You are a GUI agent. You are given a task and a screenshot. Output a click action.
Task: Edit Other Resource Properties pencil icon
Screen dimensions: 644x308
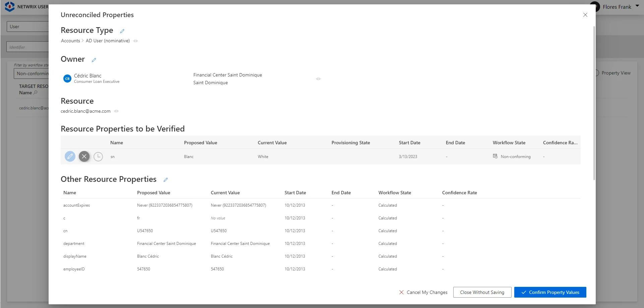click(166, 180)
